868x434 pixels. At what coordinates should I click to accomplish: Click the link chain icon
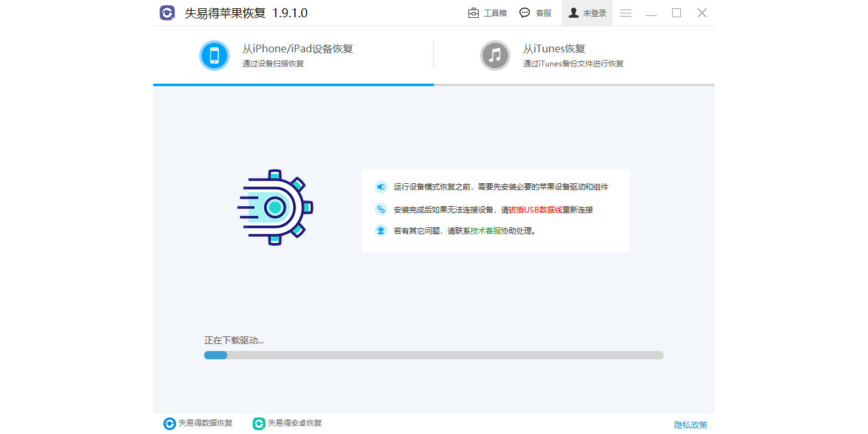click(381, 209)
